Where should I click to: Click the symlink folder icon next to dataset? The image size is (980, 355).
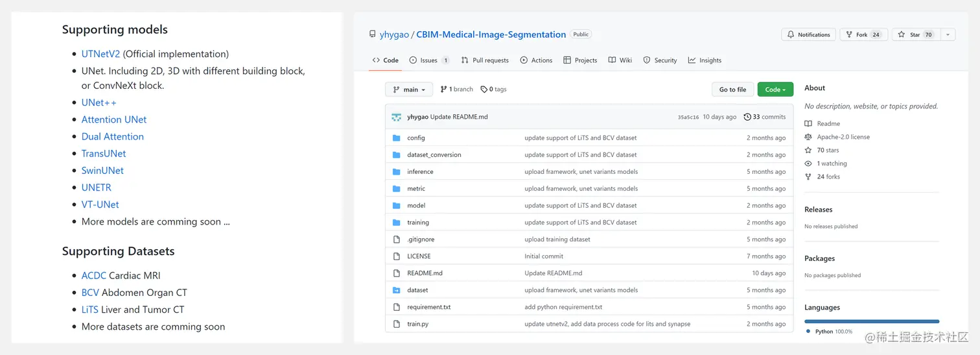pos(397,289)
